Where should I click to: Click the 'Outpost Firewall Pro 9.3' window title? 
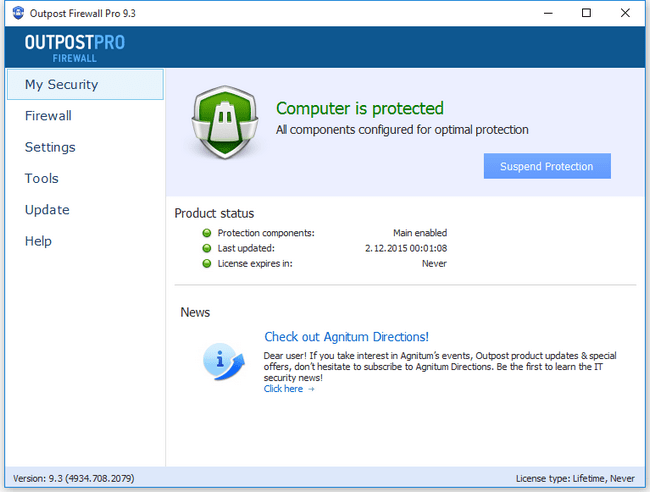click(82, 13)
